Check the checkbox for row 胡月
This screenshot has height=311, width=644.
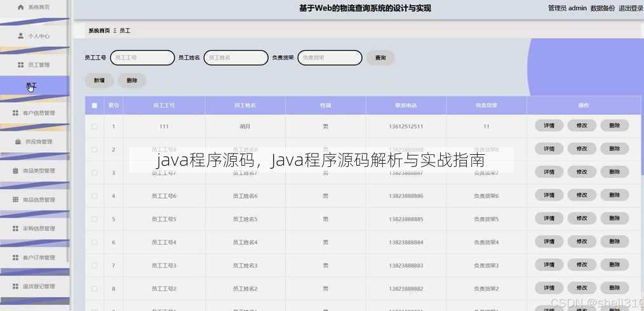pyautogui.click(x=95, y=126)
